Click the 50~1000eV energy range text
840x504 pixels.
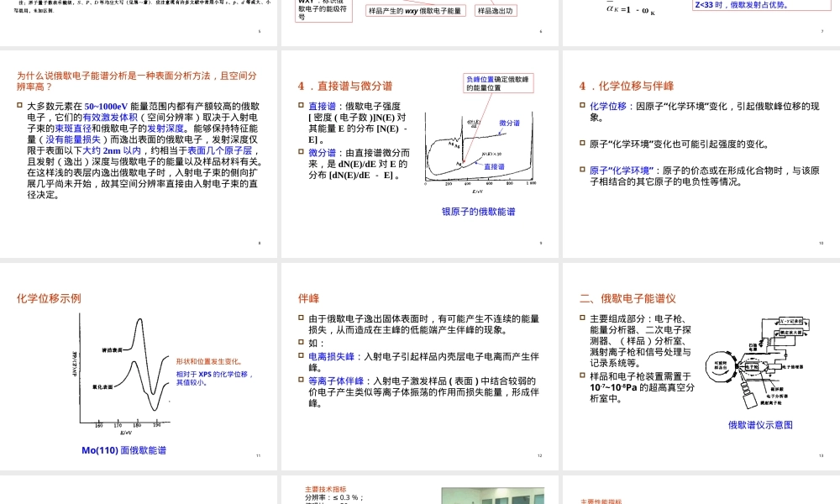pyautogui.click(x=106, y=107)
